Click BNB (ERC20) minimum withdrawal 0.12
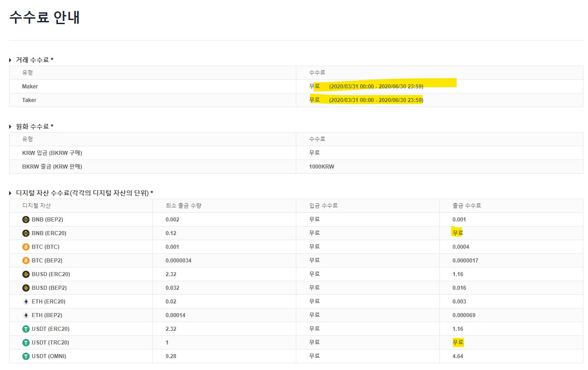Viewport: 588px width, 370px height. coord(171,233)
